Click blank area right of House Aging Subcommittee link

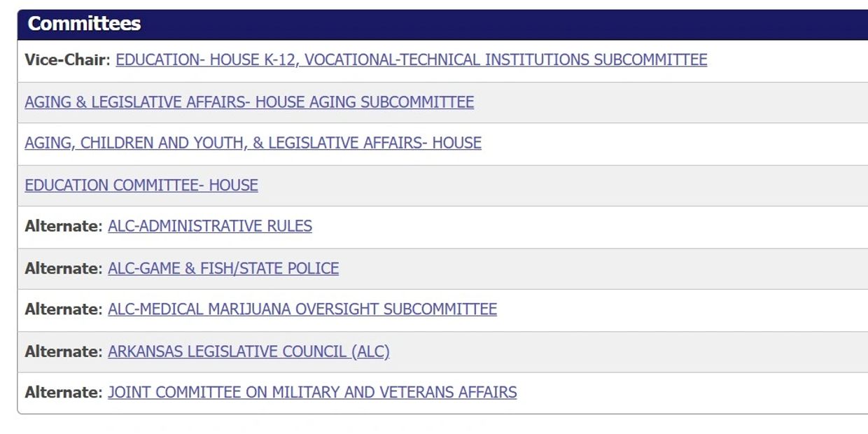point(665,102)
